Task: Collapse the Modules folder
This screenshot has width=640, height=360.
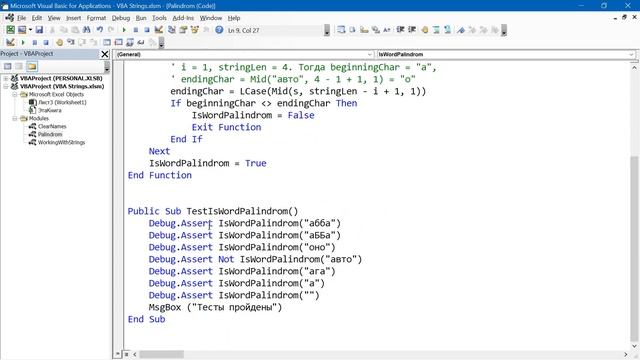Action: pyautogui.click(x=15, y=118)
